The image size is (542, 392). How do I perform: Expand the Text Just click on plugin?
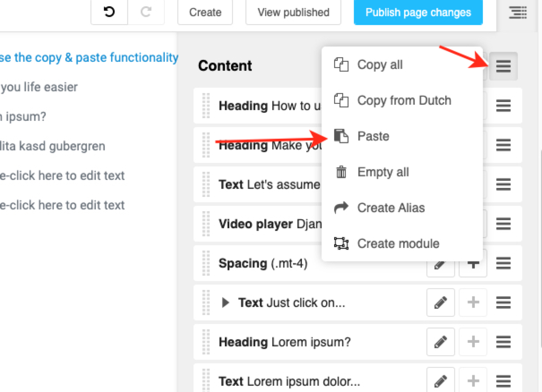click(226, 303)
